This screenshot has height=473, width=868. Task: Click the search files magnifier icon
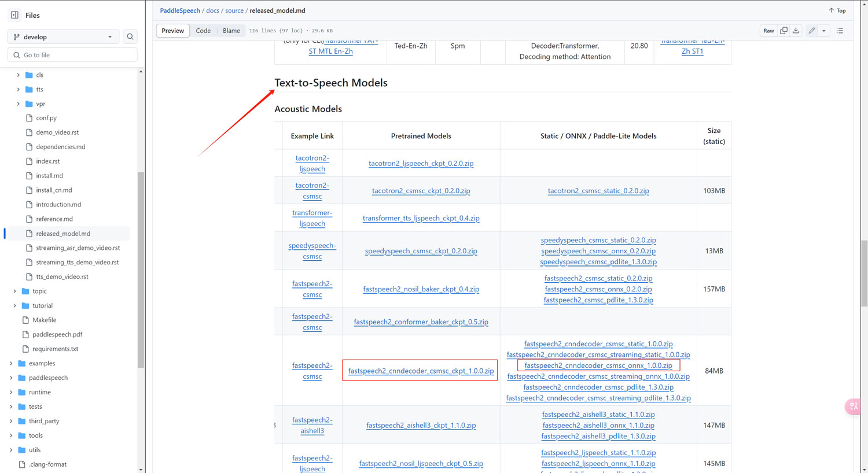[130, 37]
